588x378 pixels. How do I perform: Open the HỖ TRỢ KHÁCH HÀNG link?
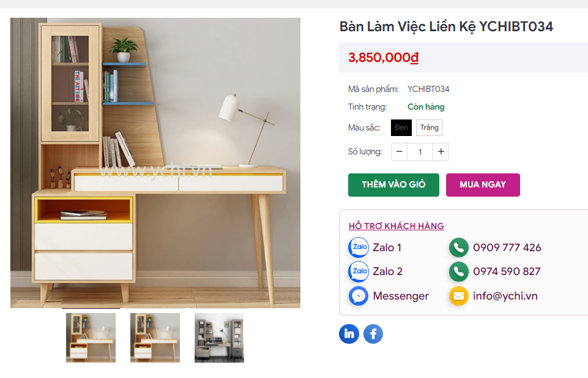pos(396,226)
